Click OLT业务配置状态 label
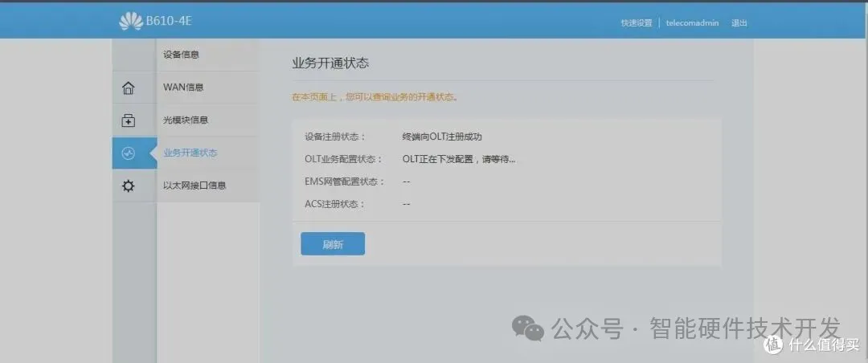The width and height of the screenshot is (868, 363). [x=343, y=159]
